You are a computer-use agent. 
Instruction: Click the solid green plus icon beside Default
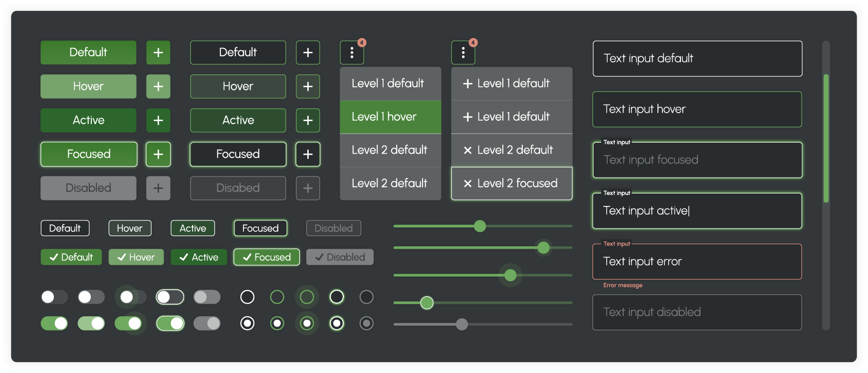click(158, 52)
